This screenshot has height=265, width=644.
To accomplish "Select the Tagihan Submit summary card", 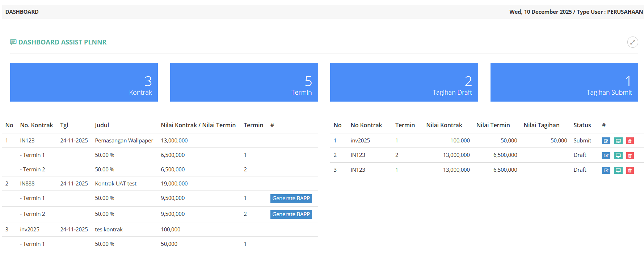I will pyautogui.click(x=564, y=82).
